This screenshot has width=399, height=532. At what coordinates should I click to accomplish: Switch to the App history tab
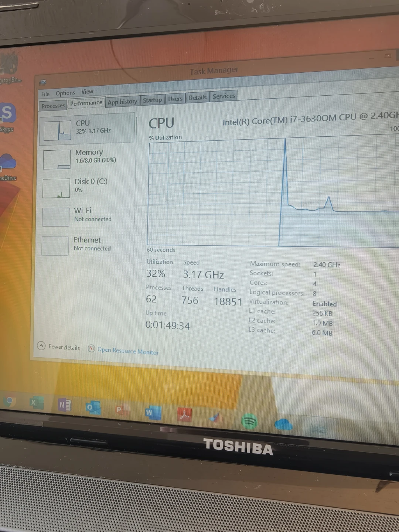coord(122,102)
